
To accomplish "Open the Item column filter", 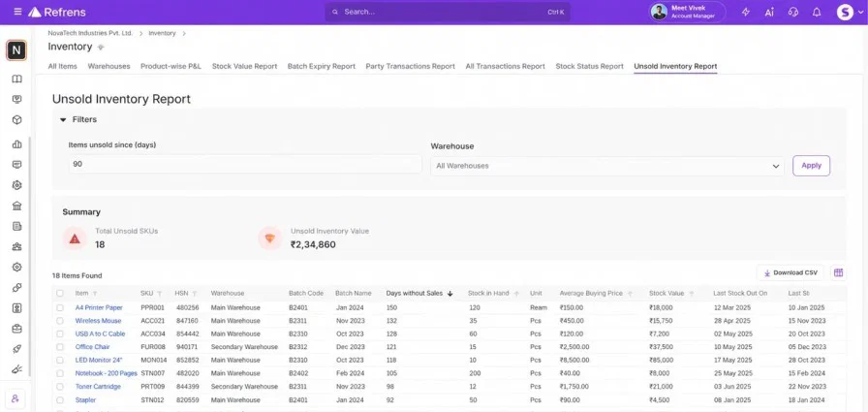I will [95, 294].
